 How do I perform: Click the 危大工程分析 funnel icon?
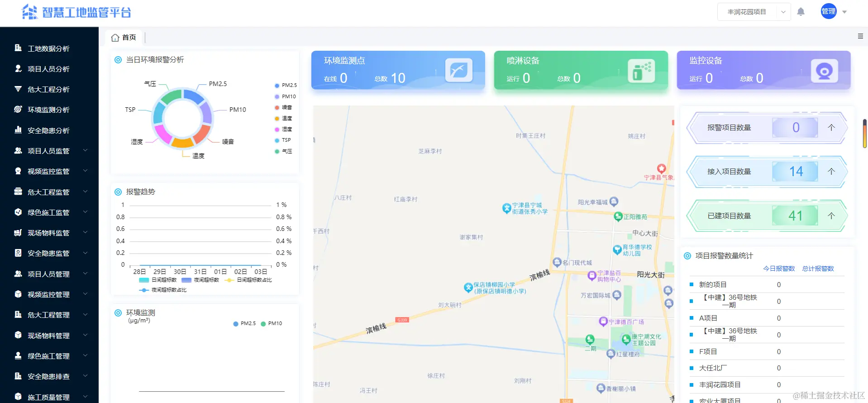[x=18, y=89]
